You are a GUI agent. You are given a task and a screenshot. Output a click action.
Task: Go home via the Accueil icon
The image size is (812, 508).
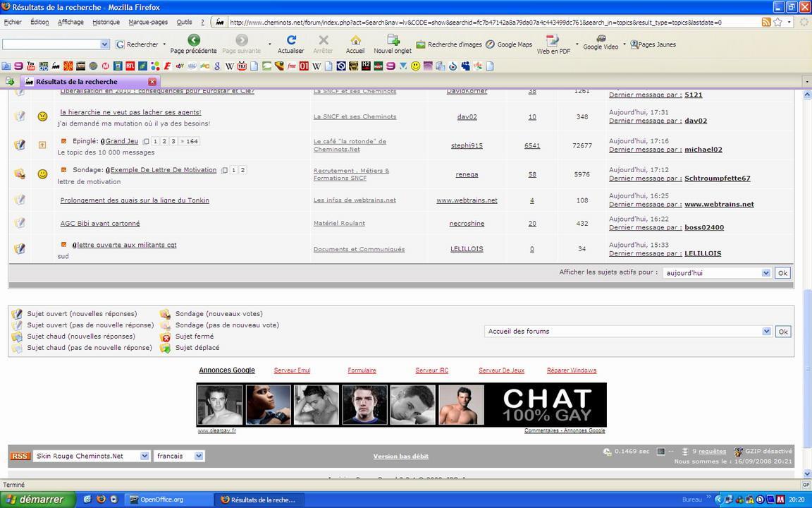click(355, 40)
